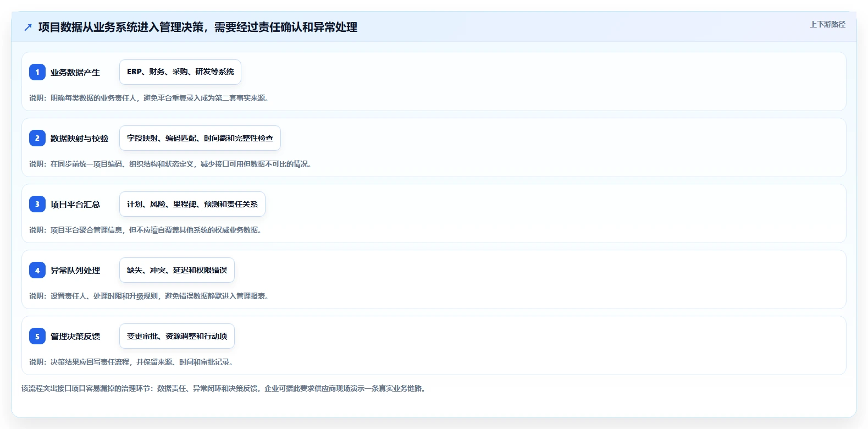Click the footer summary 该流程突出接口项目容易漏掉的治理环节
This screenshot has height=429, width=868.
85,388
